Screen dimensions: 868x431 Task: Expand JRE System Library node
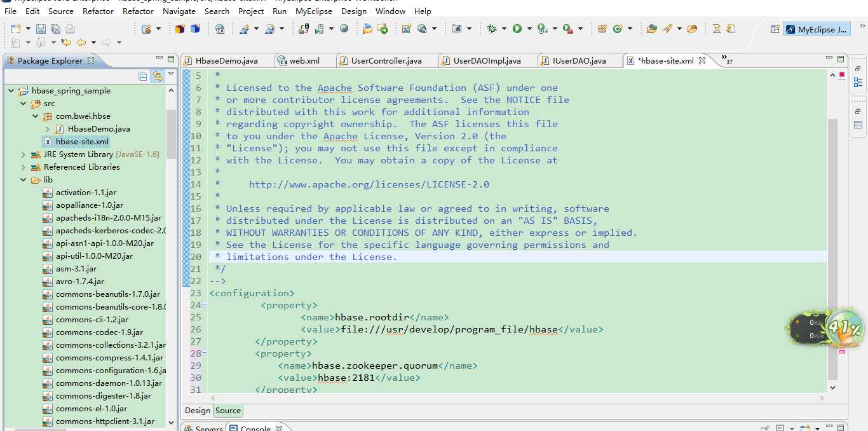pyautogui.click(x=24, y=154)
